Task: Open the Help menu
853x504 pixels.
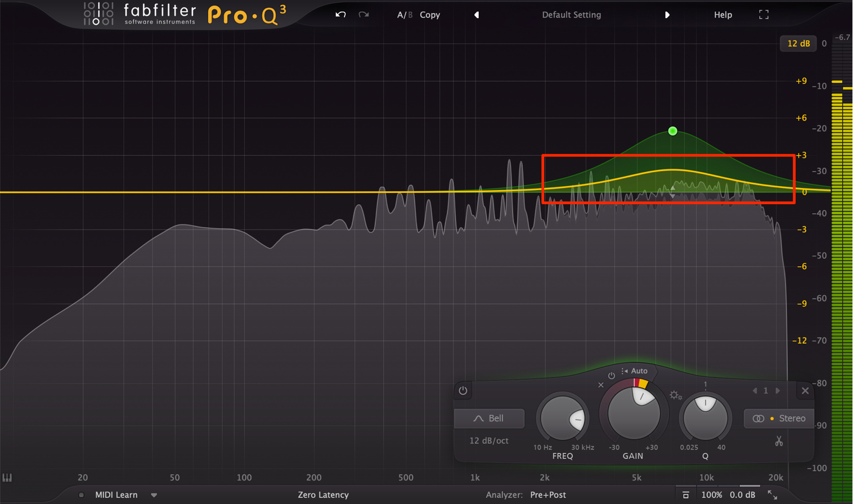Action: (x=723, y=15)
